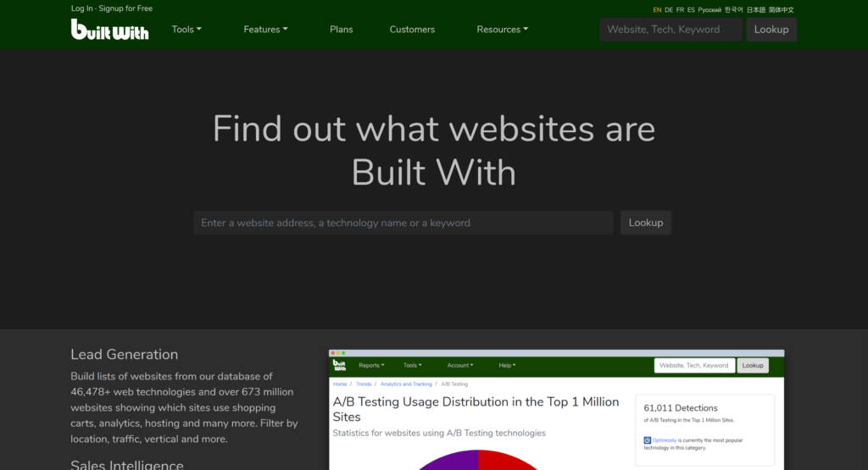868x470 pixels.
Task: Open the Plans page
Action: coord(341,30)
